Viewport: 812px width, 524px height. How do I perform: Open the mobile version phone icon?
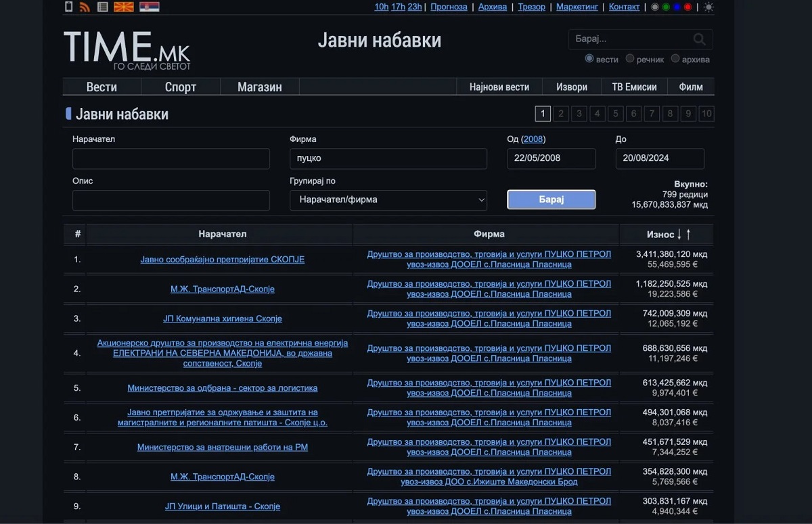pyautogui.click(x=68, y=7)
